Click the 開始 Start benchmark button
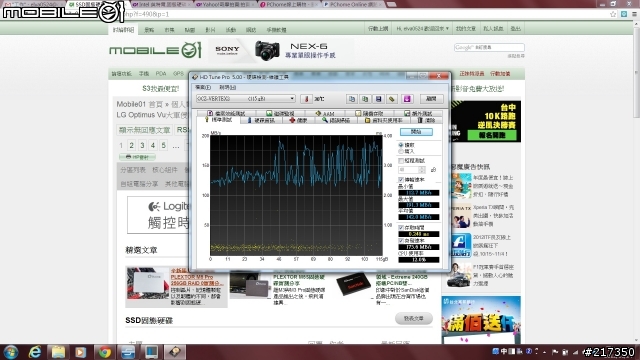The image size is (640, 360). point(416,132)
